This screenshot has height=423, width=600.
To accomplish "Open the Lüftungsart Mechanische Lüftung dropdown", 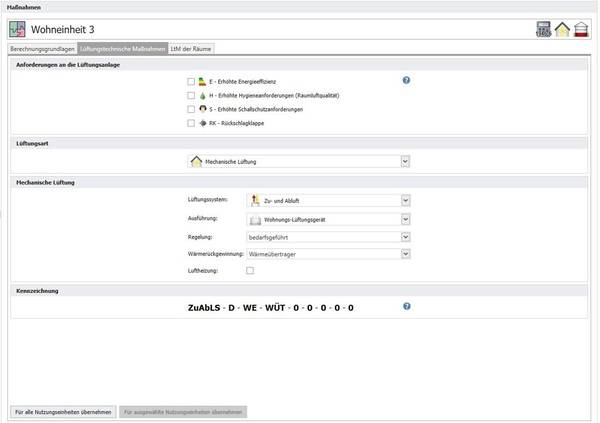I will [x=404, y=161].
